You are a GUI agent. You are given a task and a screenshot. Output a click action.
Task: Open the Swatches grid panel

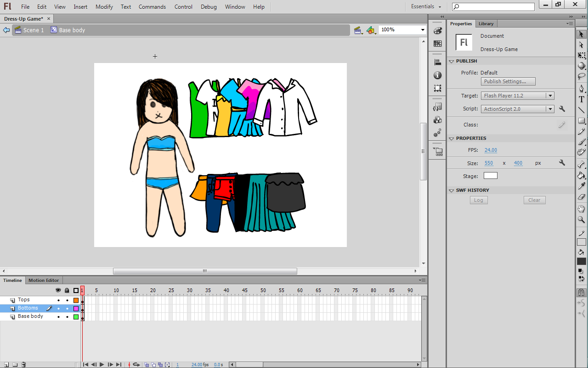click(x=438, y=44)
